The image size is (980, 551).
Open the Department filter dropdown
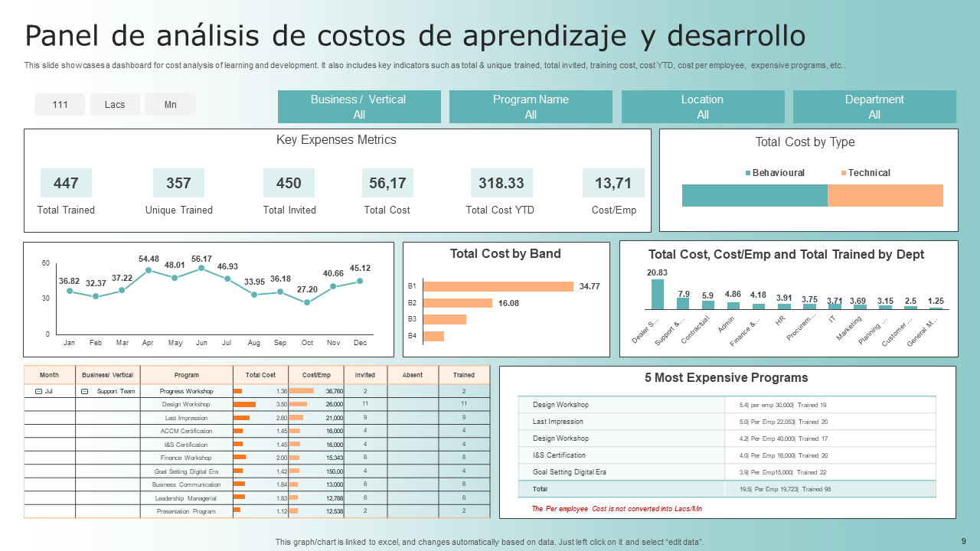874,107
